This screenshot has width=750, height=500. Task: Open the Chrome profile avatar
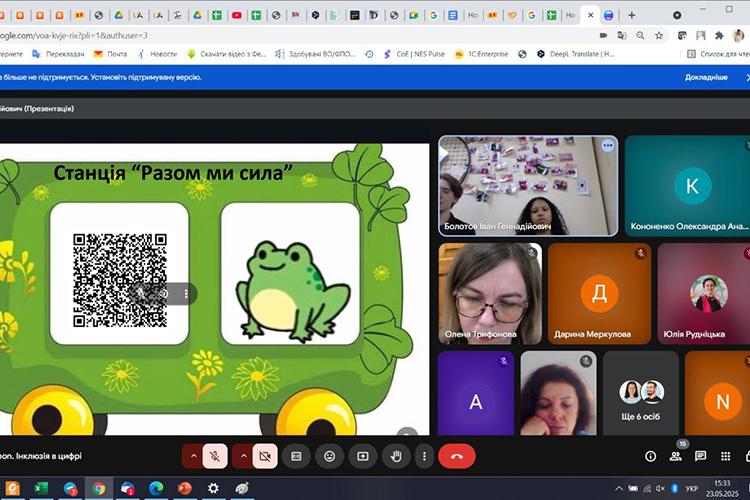pyautogui.click(x=738, y=35)
